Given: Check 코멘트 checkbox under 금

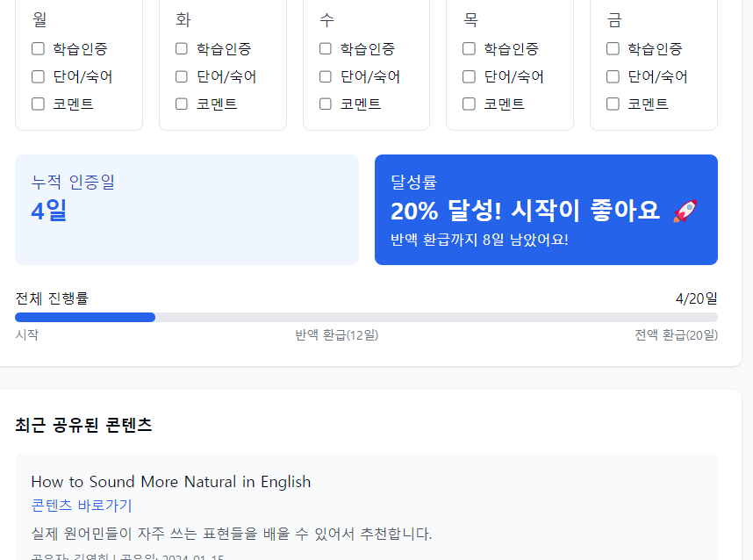Looking at the screenshot, I should coord(612,103).
